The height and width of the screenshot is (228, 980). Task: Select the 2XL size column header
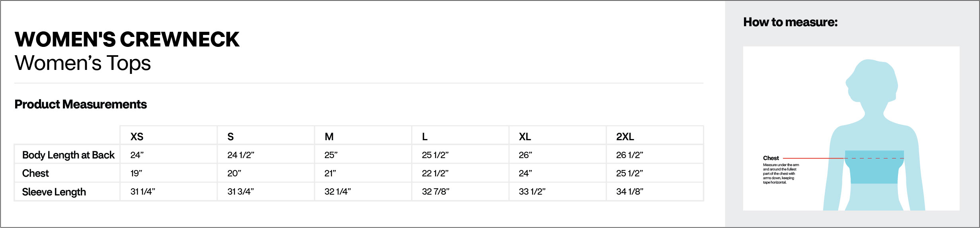click(x=625, y=137)
